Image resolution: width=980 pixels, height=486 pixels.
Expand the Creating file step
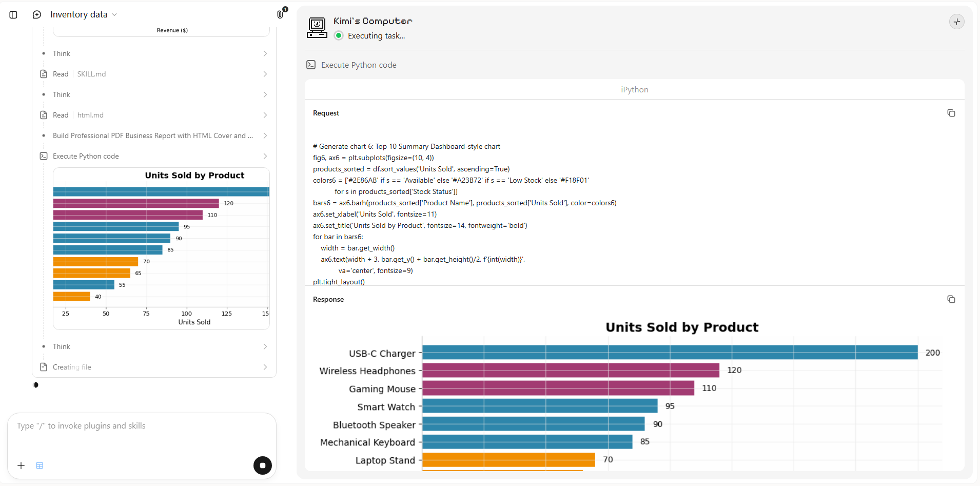pyautogui.click(x=154, y=367)
